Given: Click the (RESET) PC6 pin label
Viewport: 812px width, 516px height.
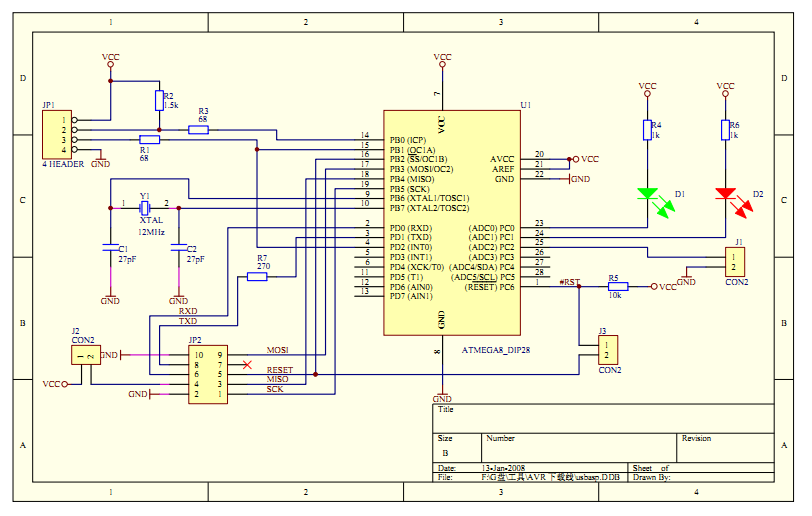Looking at the screenshot, I should tap(489, 287).
